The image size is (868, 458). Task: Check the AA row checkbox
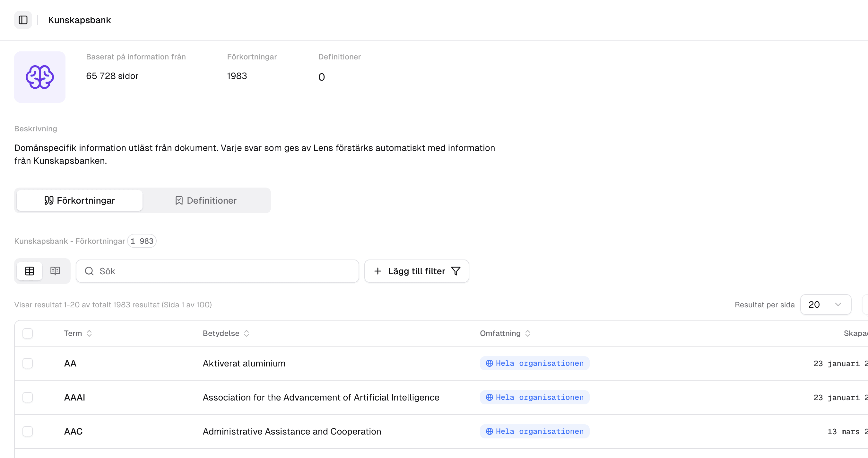coord(28,363)
